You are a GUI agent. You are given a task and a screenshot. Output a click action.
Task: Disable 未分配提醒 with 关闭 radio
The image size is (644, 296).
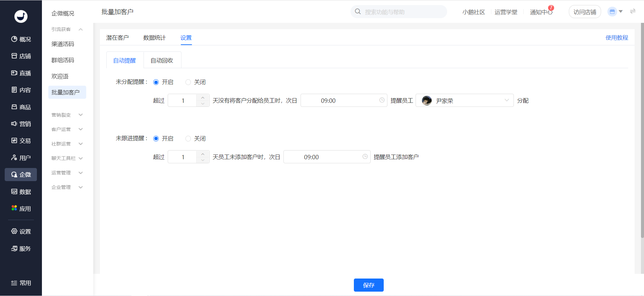[188, 82]
